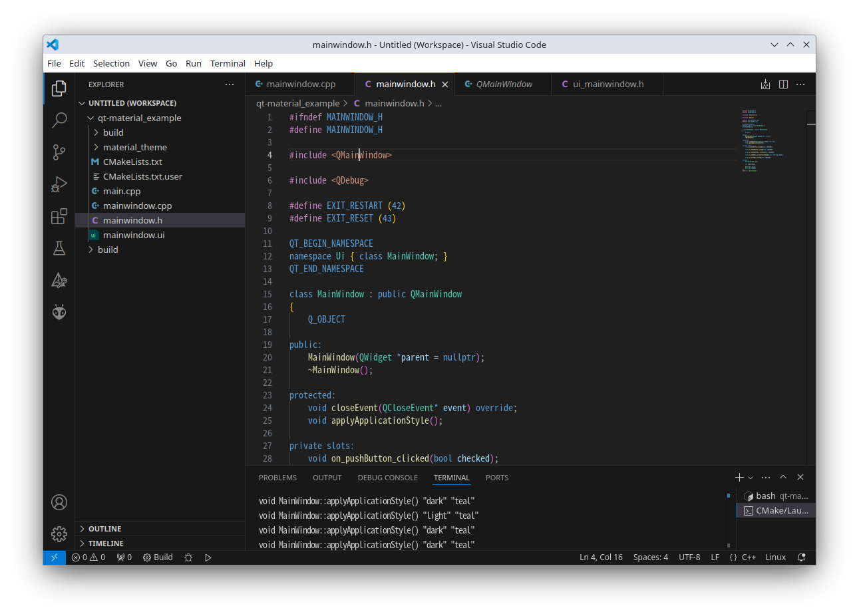859x616 pixels.
Task: Change end of line sequence LF
Action: pos(715,557)
